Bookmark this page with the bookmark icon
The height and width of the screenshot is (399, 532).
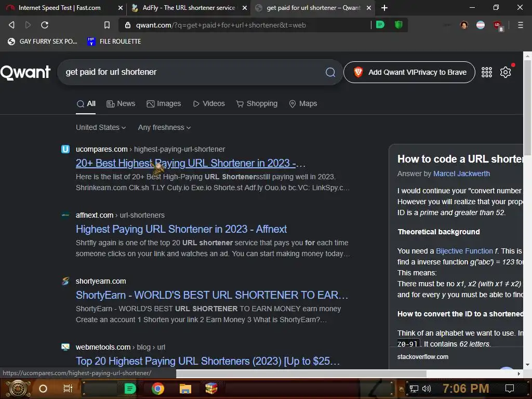pyautogui.click(x=107, y=25)
